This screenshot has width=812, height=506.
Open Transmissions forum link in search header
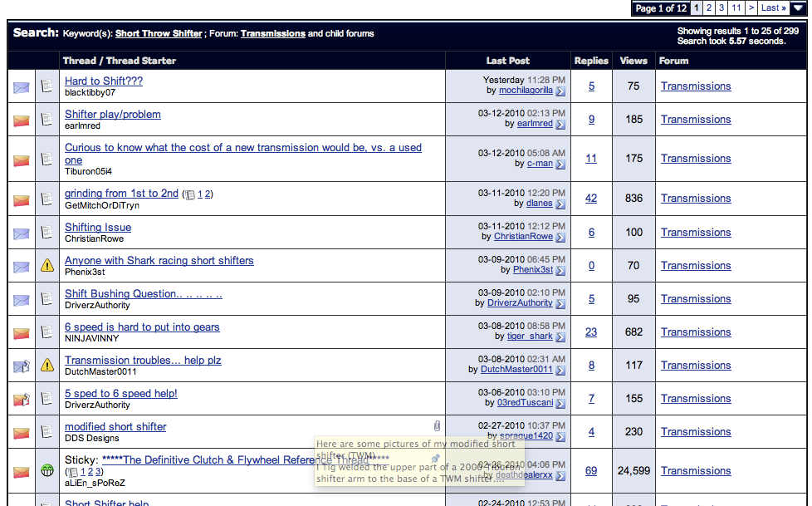pos(272,34)
